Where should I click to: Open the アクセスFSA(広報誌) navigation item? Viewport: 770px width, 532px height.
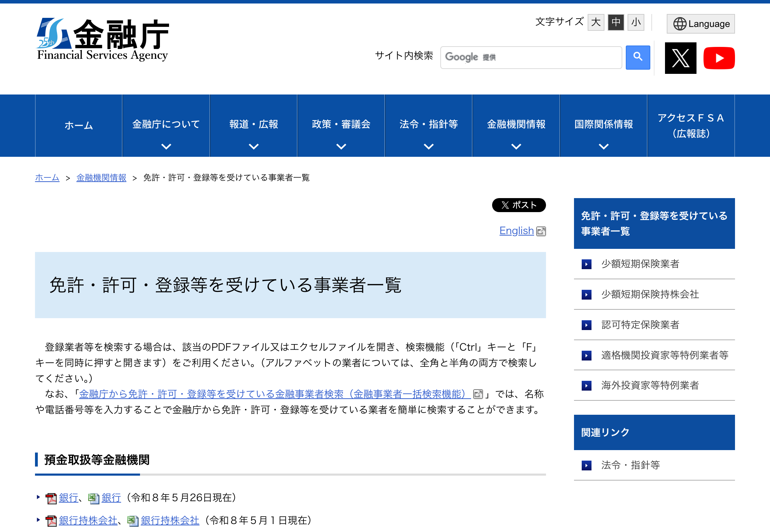click(x=691, y=126)
